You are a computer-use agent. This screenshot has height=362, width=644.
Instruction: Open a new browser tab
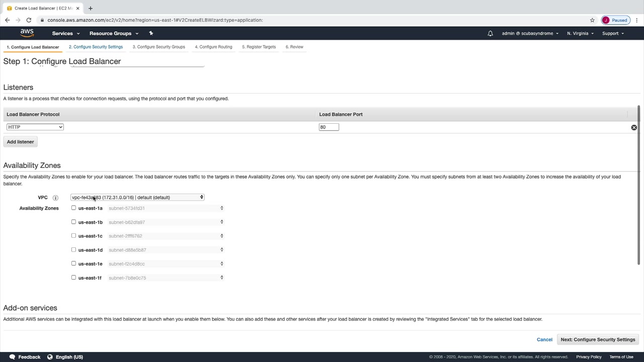pos(91,8)
